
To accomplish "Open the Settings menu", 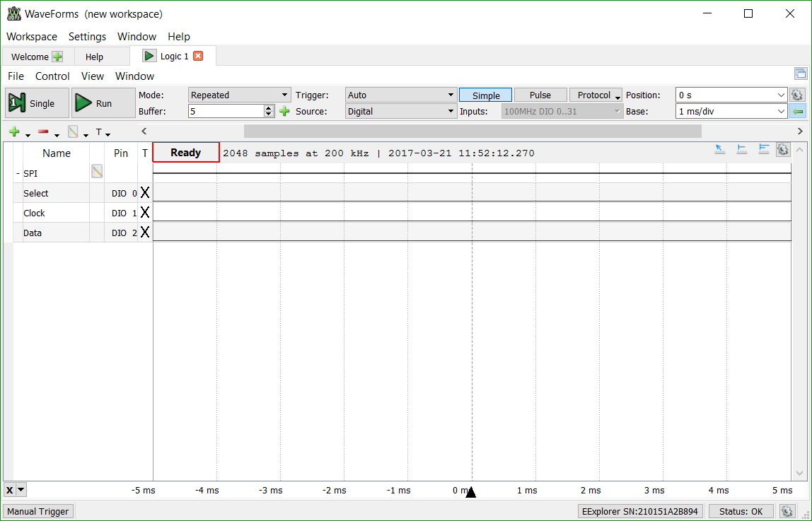I will pos(87,37).
